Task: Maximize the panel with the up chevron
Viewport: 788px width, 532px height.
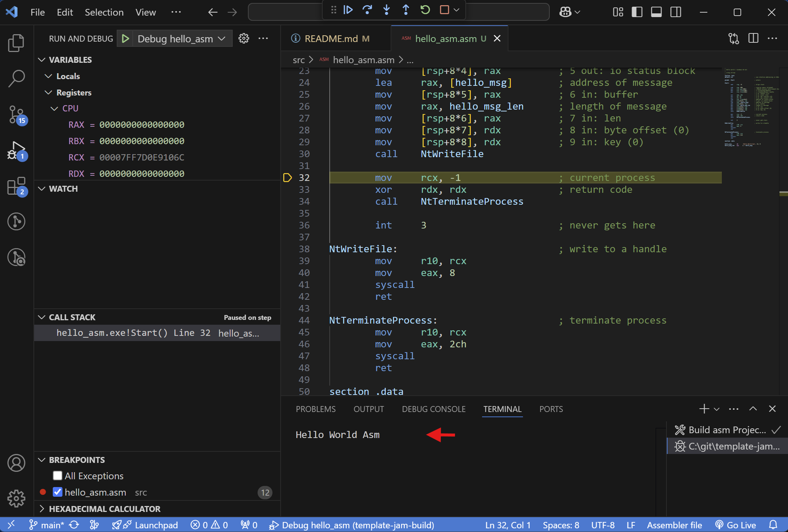Action: (x=753, y=409)
